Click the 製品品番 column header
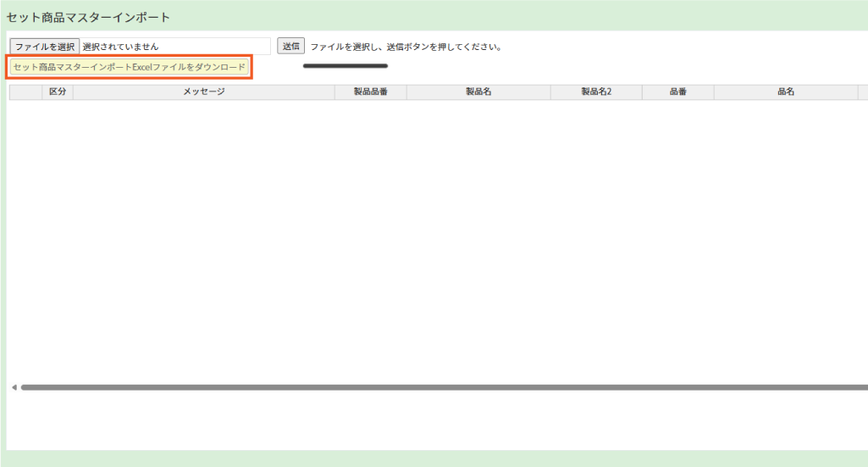Image resolution: width=868 pixels, height=467 pixels. (370, 92)
